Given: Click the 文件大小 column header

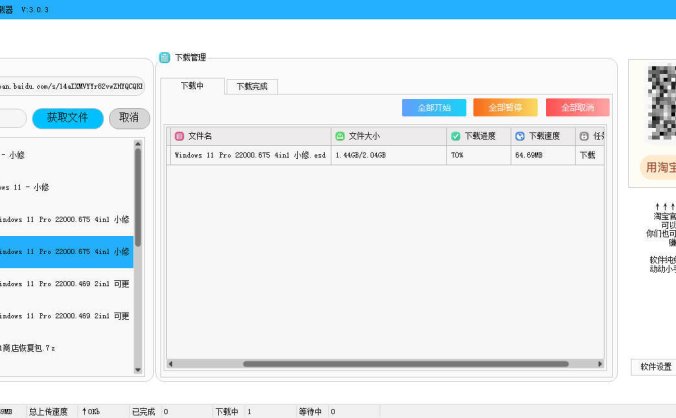Looking at the screenshot, I should pos(389,136).
